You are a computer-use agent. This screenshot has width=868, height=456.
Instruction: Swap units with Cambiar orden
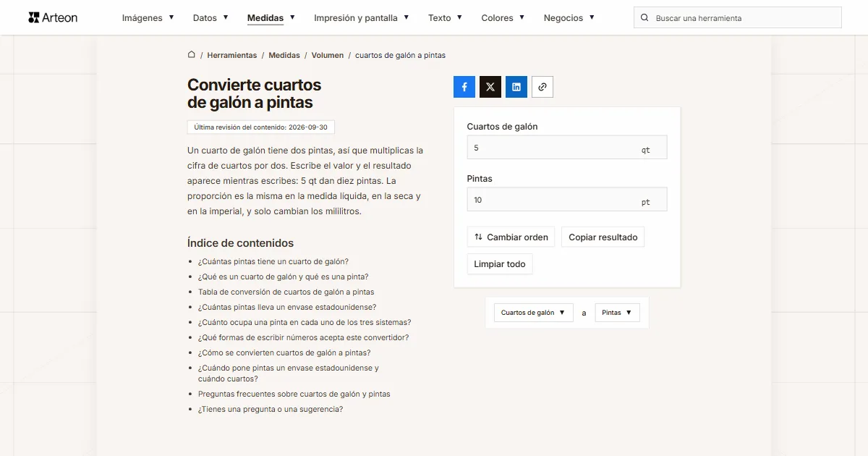click(511, 237)
